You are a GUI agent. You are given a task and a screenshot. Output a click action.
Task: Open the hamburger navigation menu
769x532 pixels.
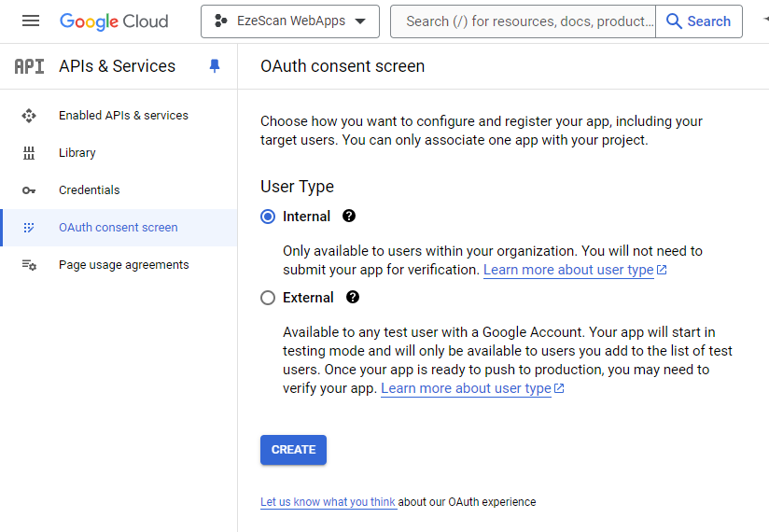click(x=31, y=21)
